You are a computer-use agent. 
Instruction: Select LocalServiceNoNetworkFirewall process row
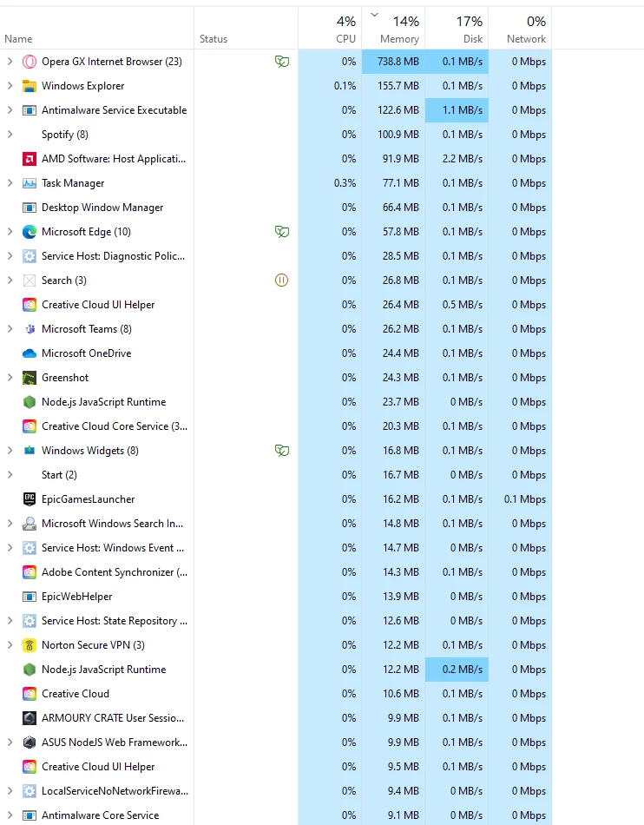(x=275, y=791)
